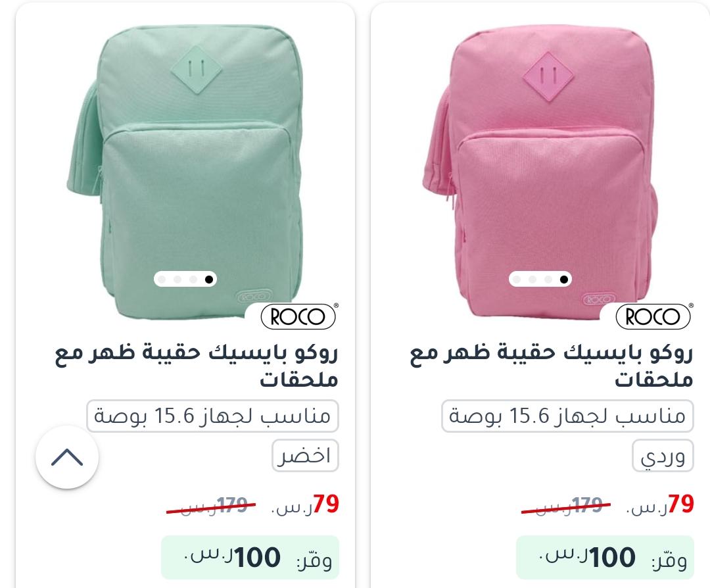Switch to the second carousel dot on the pink backpack image
This screenshot has height=588, width=710.
tap(532, 279)
